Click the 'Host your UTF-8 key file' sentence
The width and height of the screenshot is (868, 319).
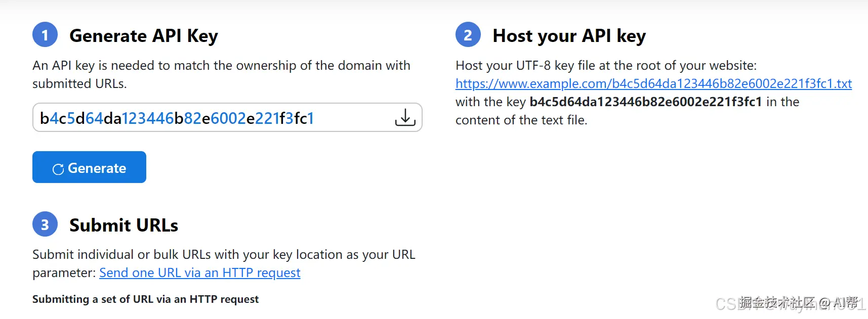[606, 66]
